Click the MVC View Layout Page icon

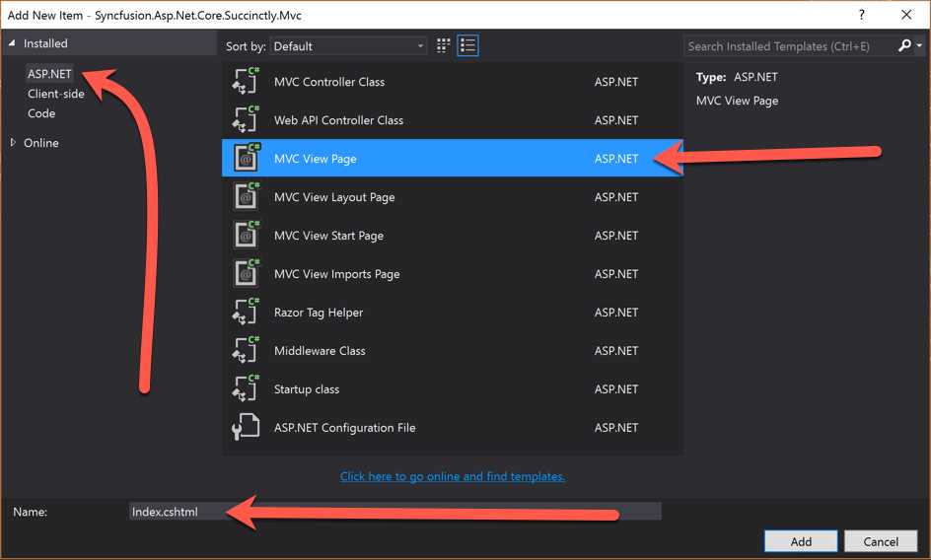pyautogui.click(x=246, y=196)
